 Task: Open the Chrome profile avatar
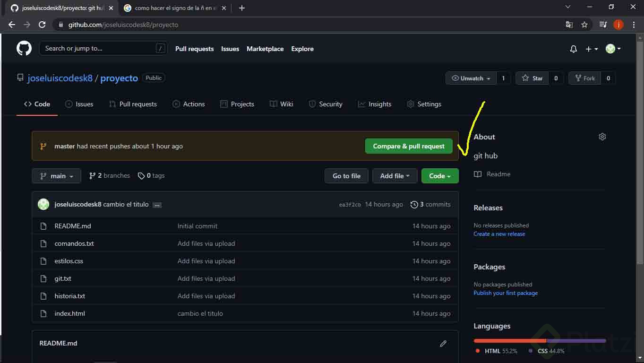(618, 25)
